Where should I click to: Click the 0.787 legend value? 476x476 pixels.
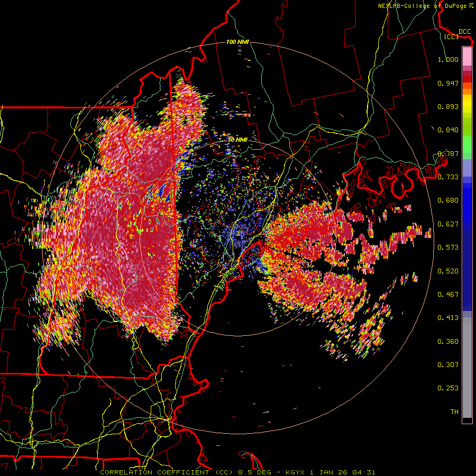(x=448, y=153)
